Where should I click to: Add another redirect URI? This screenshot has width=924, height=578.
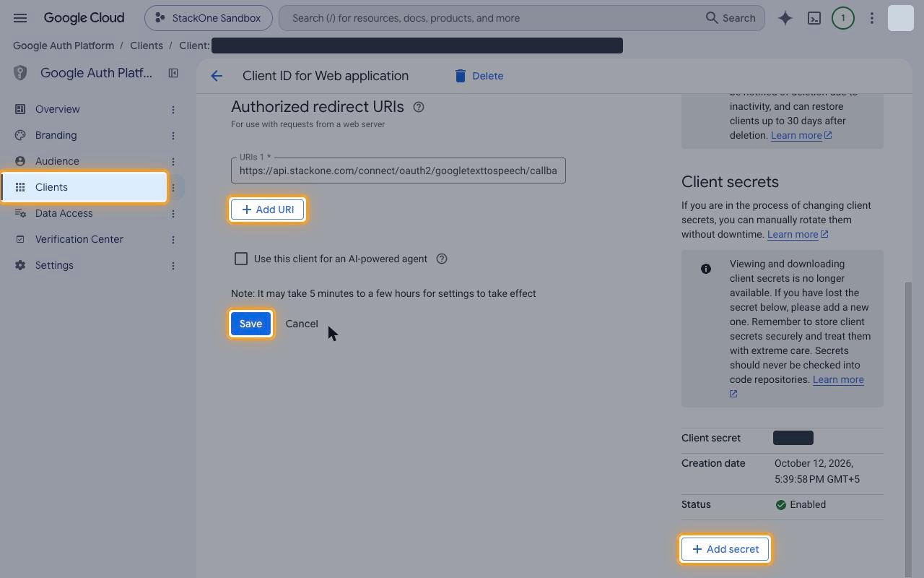(267, 210)
